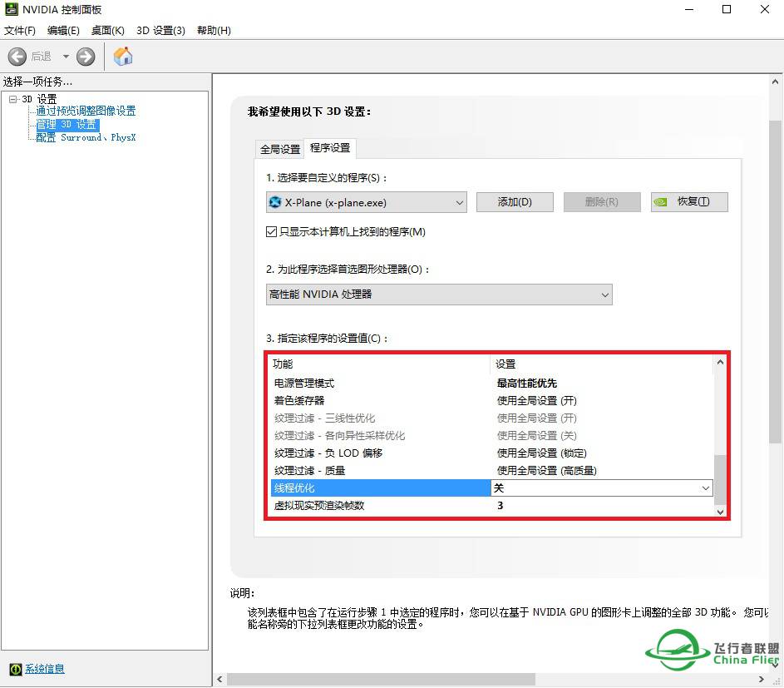The height and width of the screenshot is (688, 784).
Task: Select the 着色缓存器 row
Action: [492, 401]
